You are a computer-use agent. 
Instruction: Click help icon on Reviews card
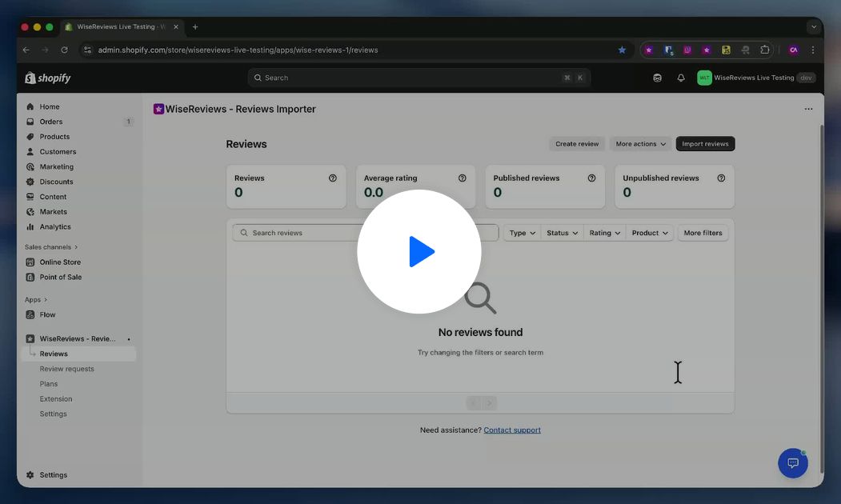click(x=333, y=178)
